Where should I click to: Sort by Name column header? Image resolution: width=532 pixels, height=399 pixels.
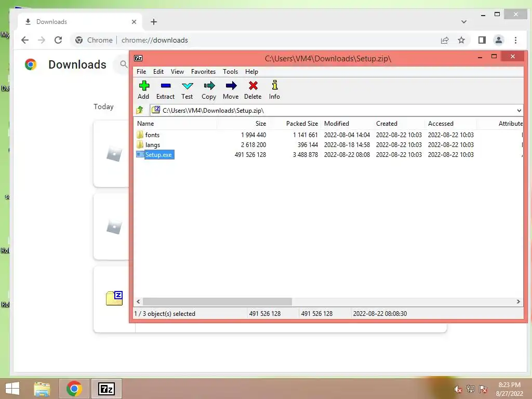click(176, 124)
